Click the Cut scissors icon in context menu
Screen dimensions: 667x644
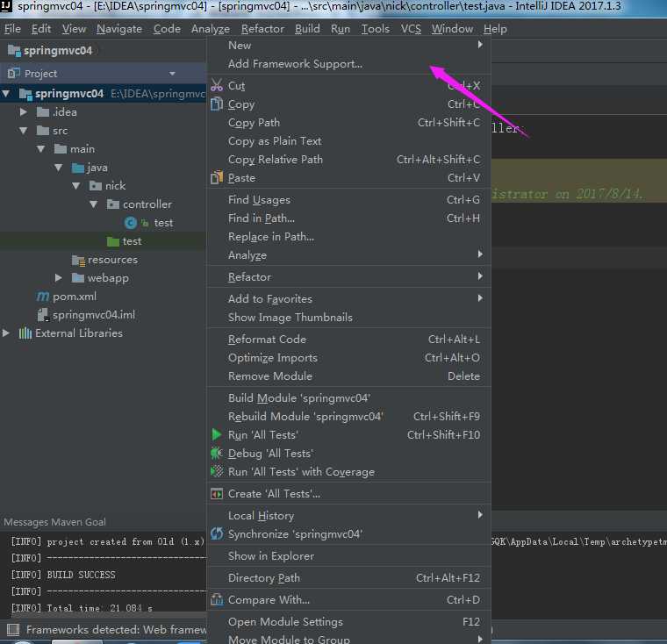[217, 85]
